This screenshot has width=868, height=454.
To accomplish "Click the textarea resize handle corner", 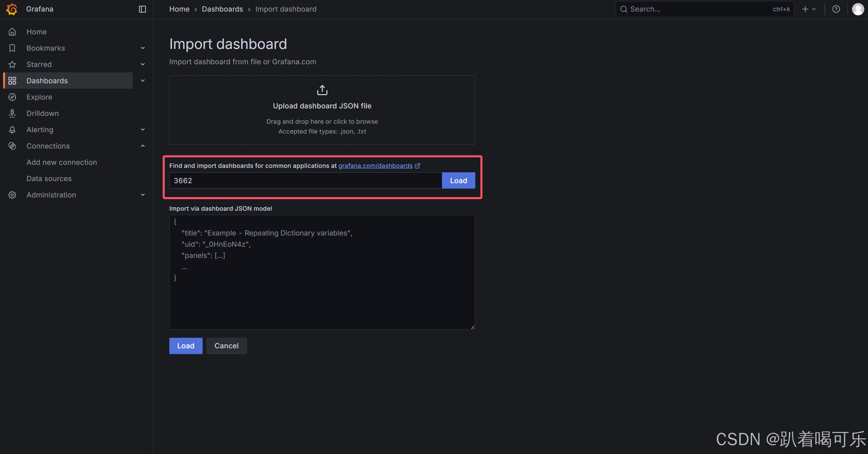I will (473, 327).
